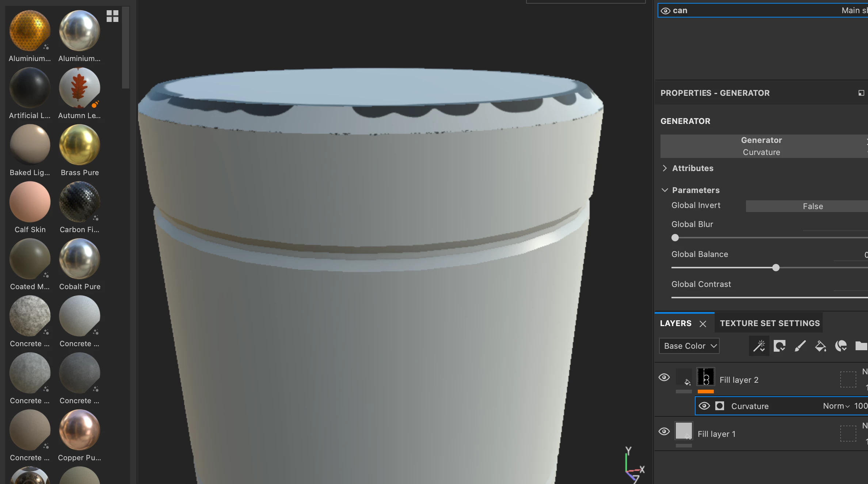The image size is (868, 484).
Task: Click the Properties panel undock icon
Action: pyautogui.click(x=861, y=93)
